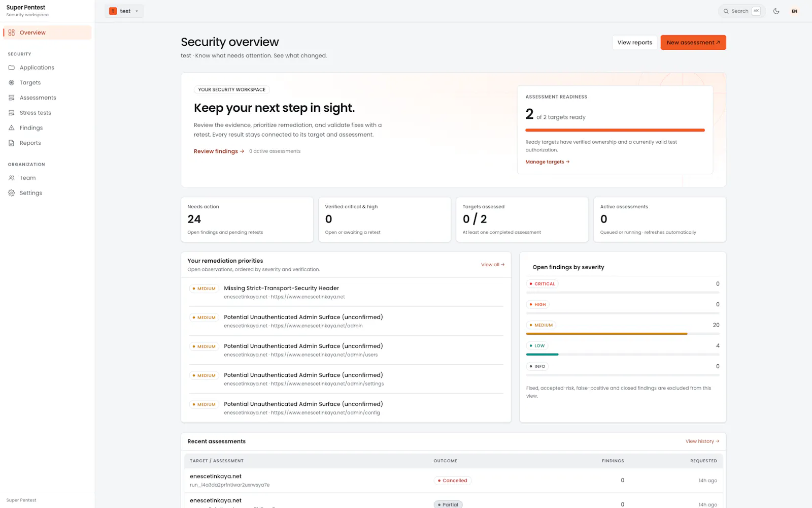Screen dimensions: 812x508
Task: Click the Targets bullseye icon
Action: pyautogui.click(x=11, y=83)
